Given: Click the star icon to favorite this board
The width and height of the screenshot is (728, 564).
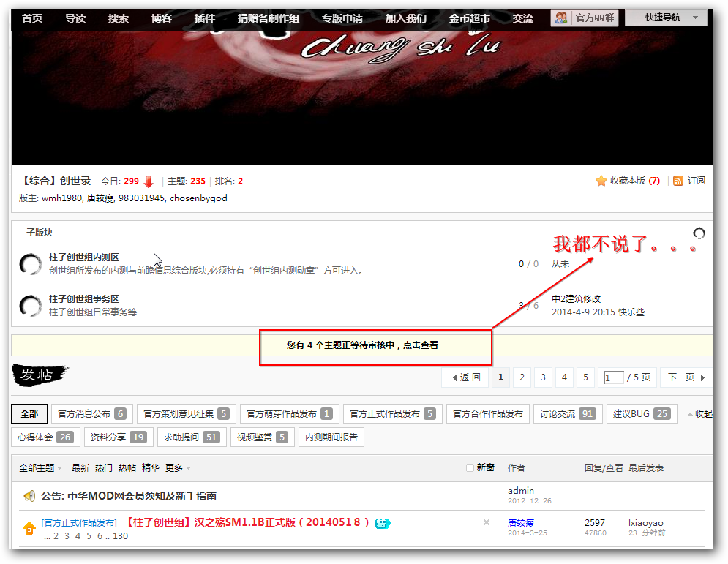Looking at the screenshot, I should coord(601,181).
